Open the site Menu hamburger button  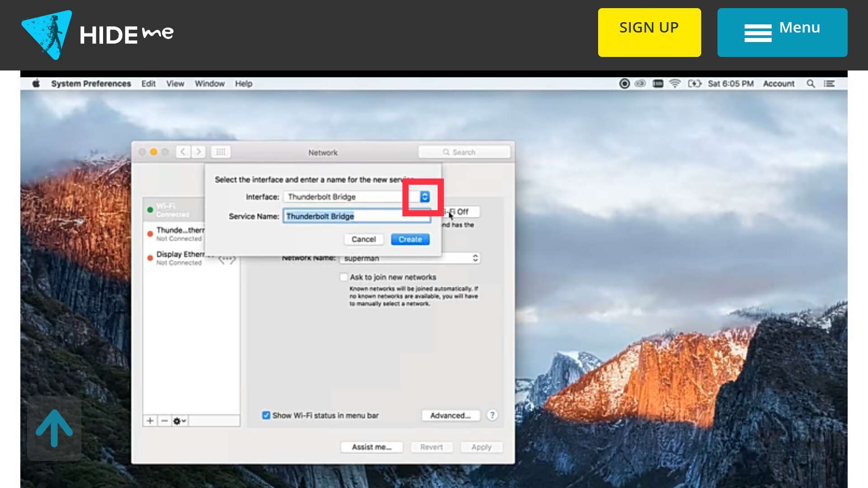pos(782,33)
